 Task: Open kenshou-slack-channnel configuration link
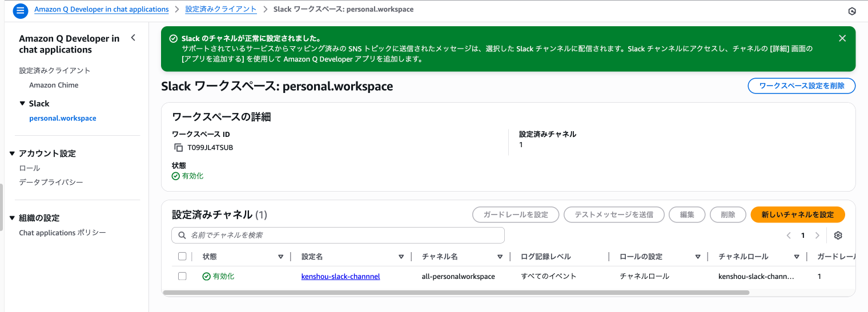(x=340, y=276)
